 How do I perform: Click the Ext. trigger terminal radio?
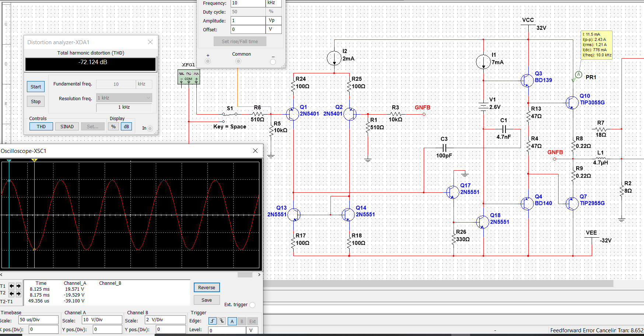pyautogui.click(x=252, y=305)
